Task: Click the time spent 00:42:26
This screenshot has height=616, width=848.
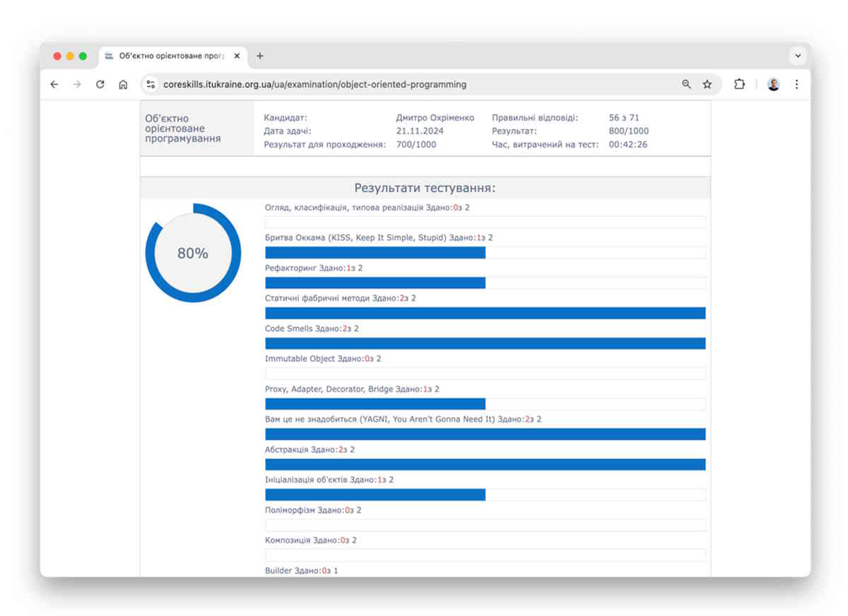Action: pos(628,144)
